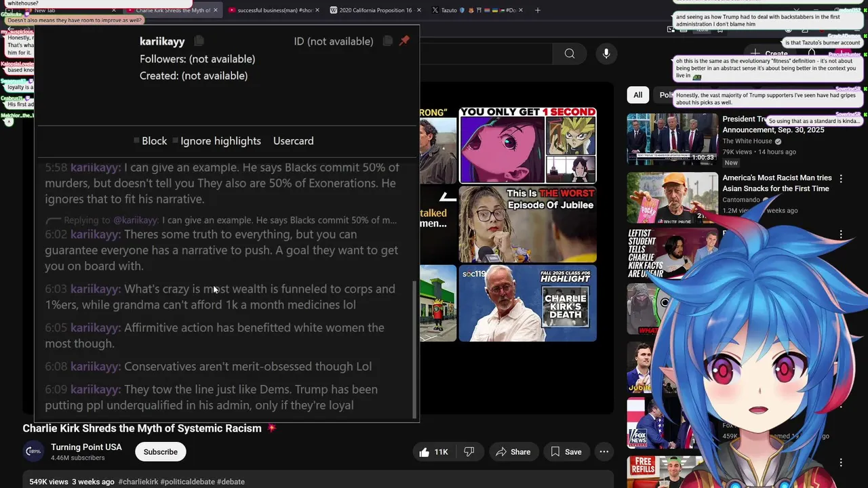This screenshot has height=488, width=868.
Task: Click the 4.46M subscribers count
Action: coord(78,458)
